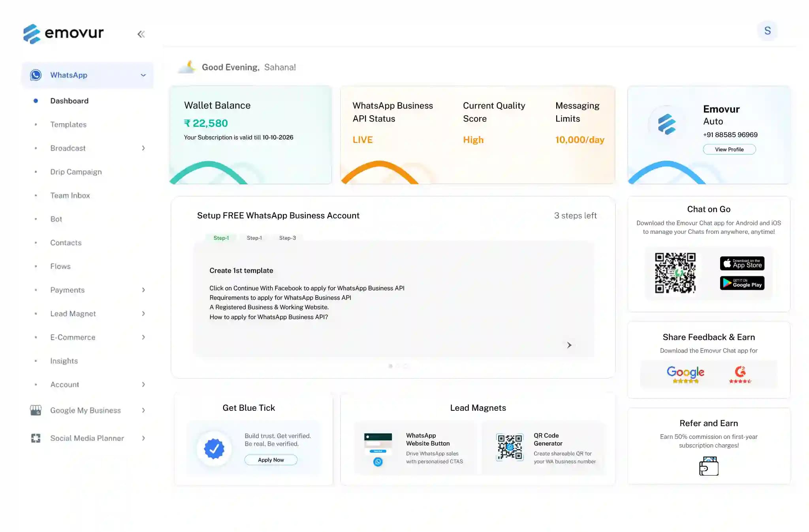809x532 pixels.
Task: Click the Google review rating logo
Action: click(685, 374)
